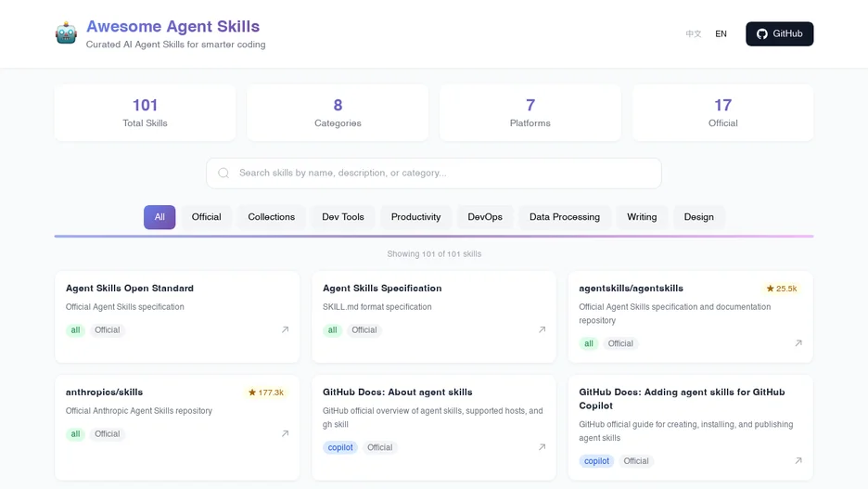Click 'copilot' tag on Adding agent skills card

click(x=596, y=461)
